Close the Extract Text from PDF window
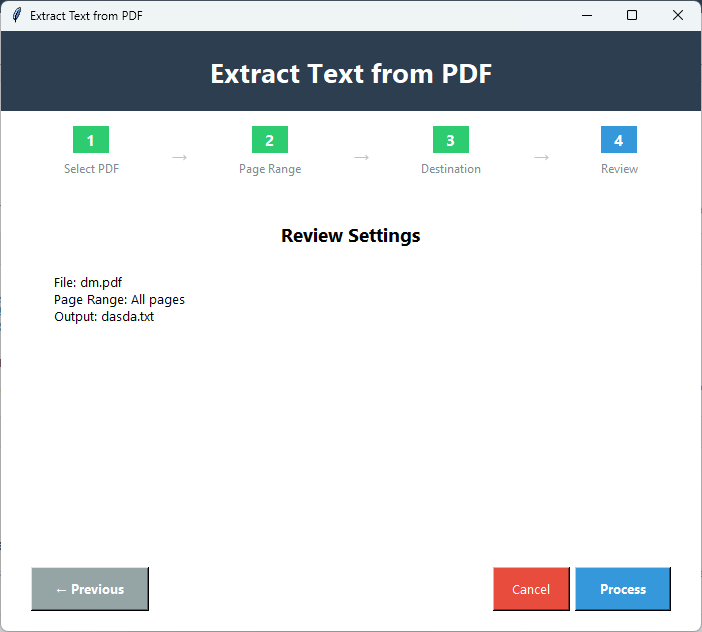This screenshot has height=632, width=702. [x=678, y=15]
